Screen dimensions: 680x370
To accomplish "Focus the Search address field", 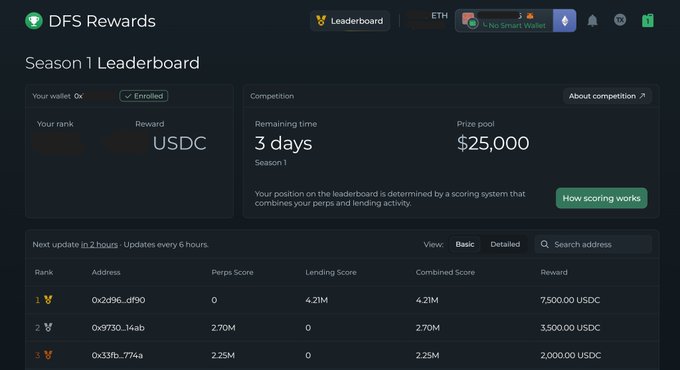I will 593,244.
